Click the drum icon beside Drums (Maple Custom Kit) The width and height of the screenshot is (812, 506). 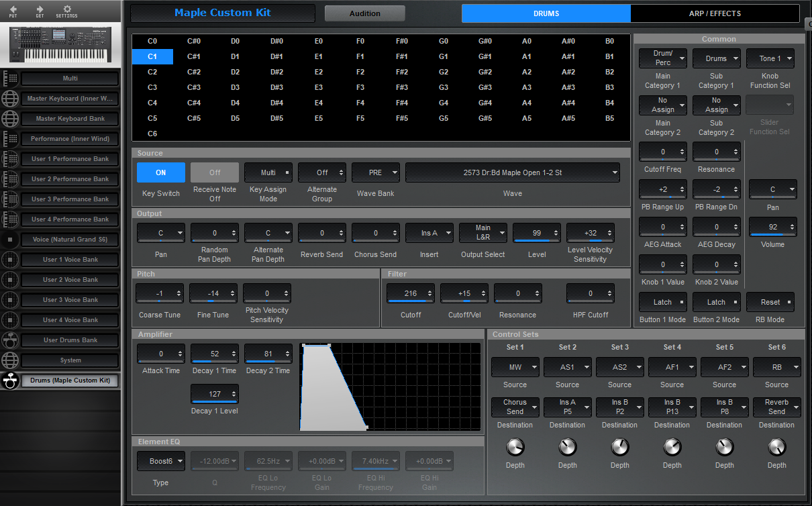pos(9,381)
